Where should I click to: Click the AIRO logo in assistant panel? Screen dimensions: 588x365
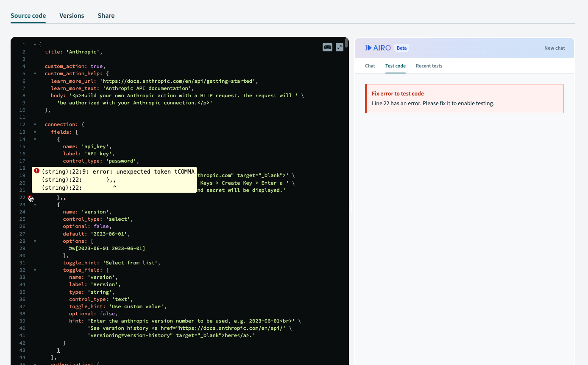[378, 48]
